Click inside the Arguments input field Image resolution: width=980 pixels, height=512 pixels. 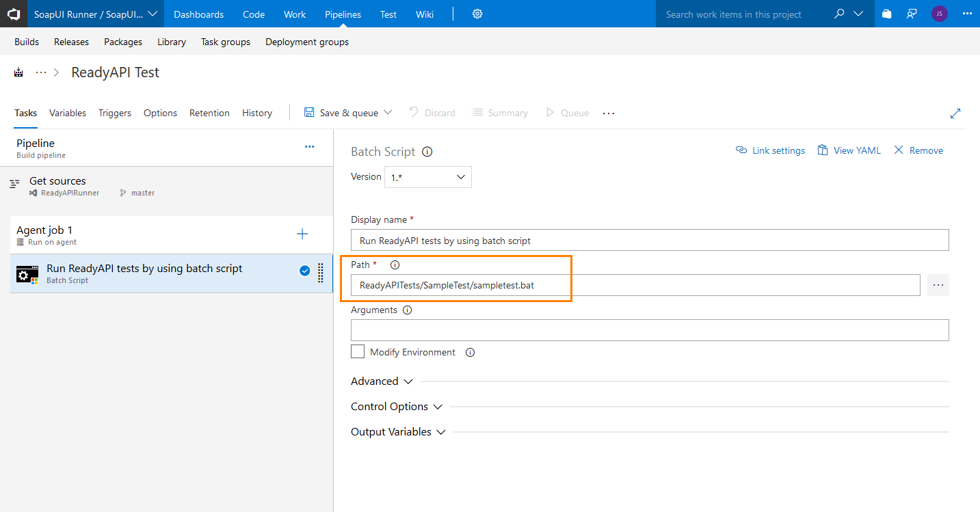[648, 329]
